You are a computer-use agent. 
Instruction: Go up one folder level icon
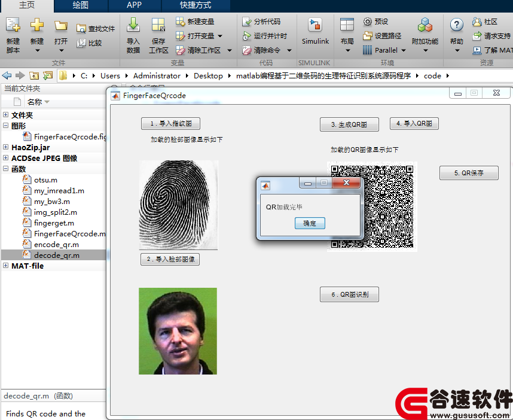coord(33,75)
